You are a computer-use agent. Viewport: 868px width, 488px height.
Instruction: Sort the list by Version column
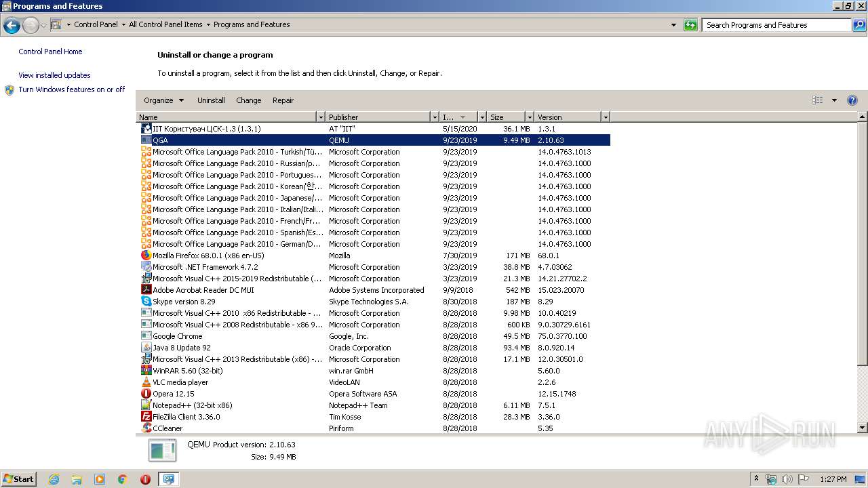(x=568, y=117)
